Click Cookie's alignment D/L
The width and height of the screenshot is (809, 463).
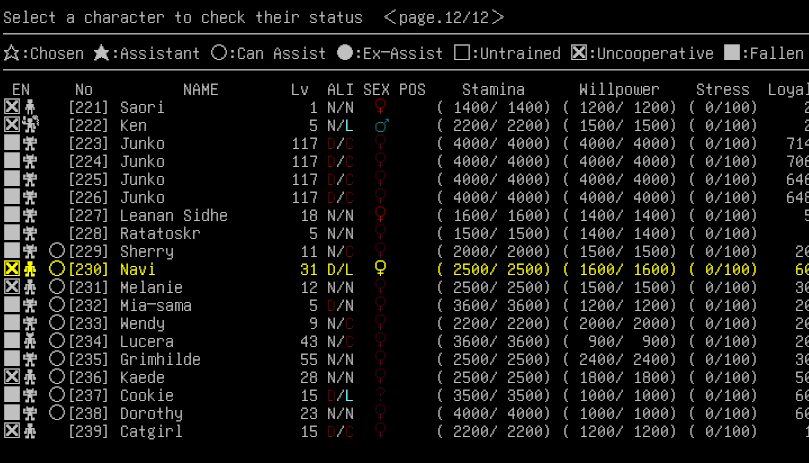[340, 395]
